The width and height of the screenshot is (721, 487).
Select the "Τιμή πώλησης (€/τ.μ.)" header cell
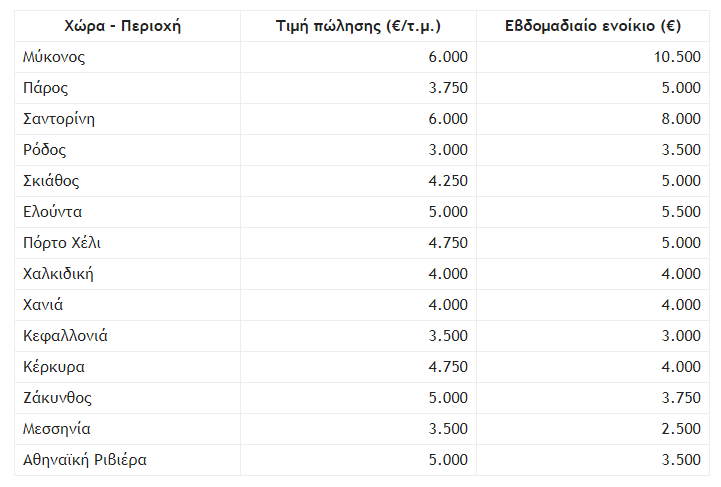[x=358, y=26]
